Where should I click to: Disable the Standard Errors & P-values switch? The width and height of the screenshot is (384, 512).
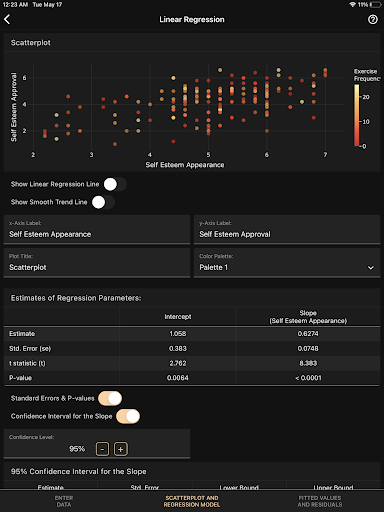[x=110, y=398]
